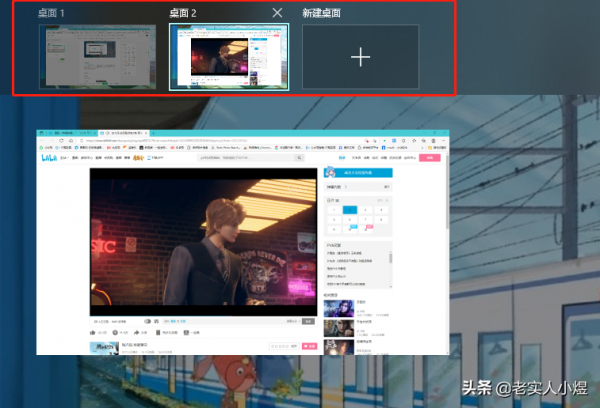Close the active second browser tab
The image size is (600, 408).
146,133
